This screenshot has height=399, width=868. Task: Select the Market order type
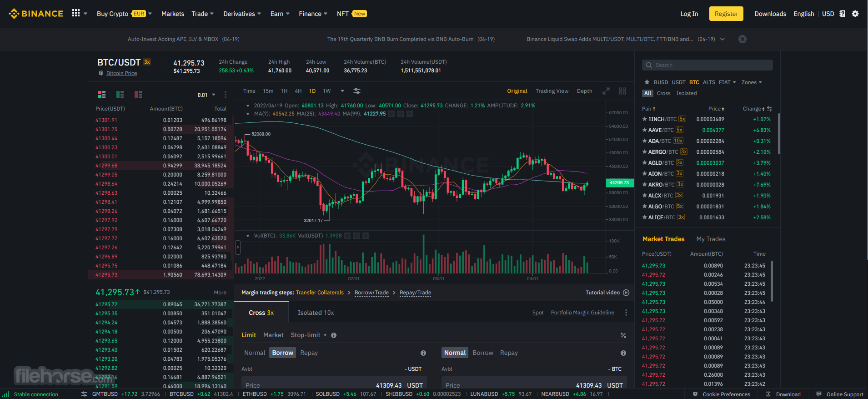click(273, 335)
